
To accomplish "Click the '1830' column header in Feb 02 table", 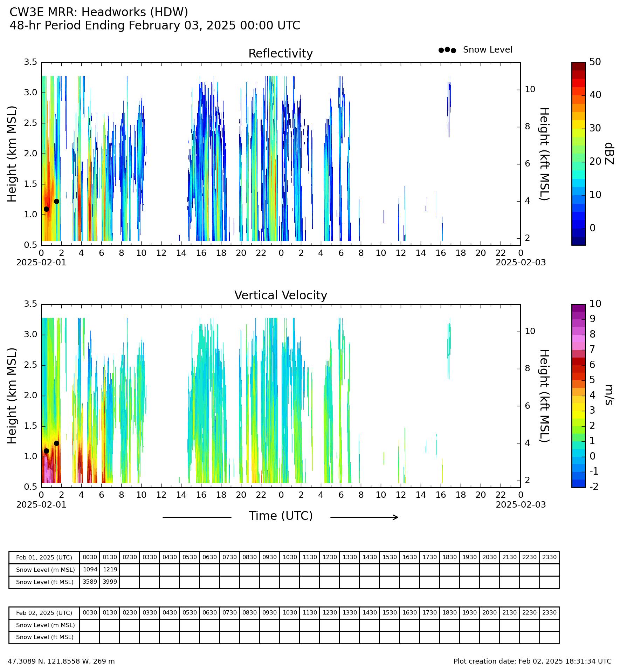I will (449, 613).
